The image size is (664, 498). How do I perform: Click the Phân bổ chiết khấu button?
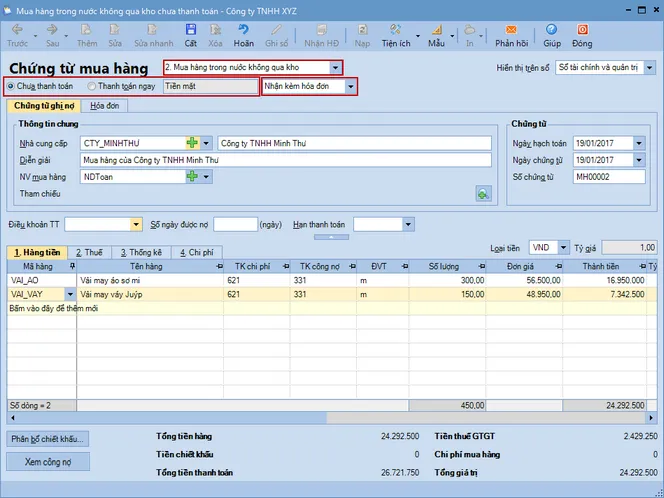49,439
